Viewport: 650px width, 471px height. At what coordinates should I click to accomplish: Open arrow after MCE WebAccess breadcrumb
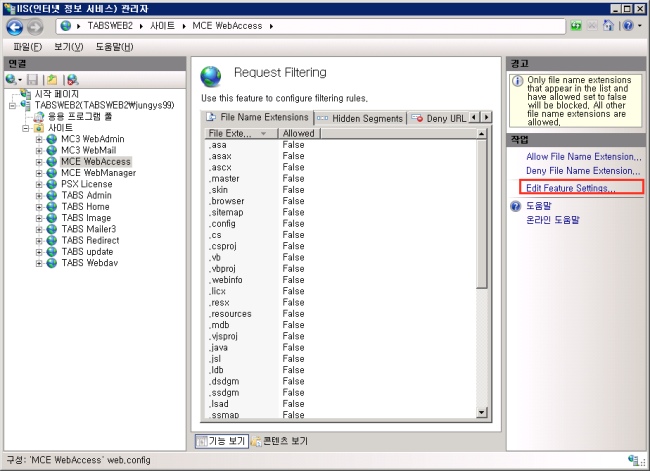[271, 26]
